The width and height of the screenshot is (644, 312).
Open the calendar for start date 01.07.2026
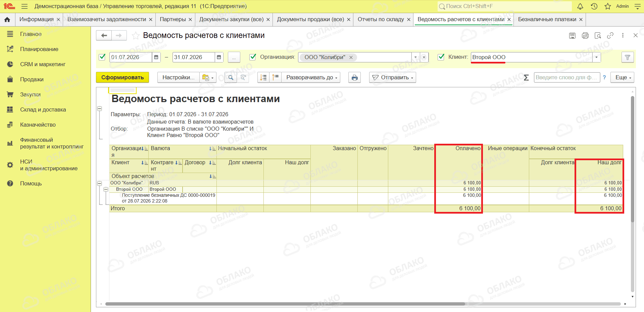click(156, 57)
